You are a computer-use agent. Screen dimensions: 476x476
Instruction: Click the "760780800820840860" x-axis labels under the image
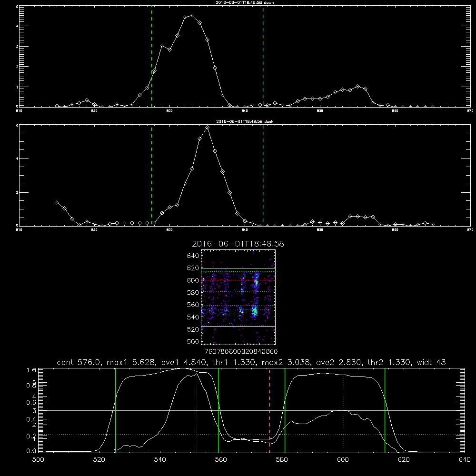point(241,351)
